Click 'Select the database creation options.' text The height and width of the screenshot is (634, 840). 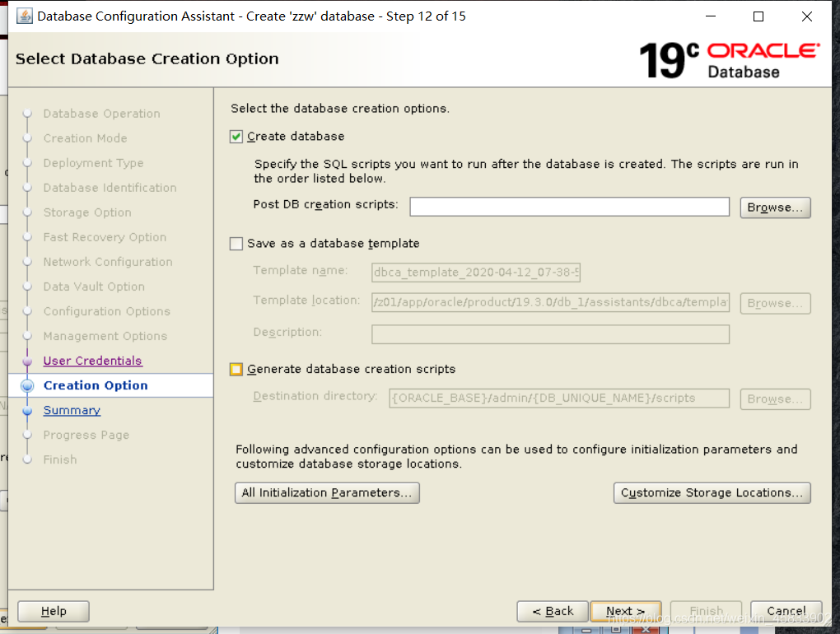coord(340,108)
